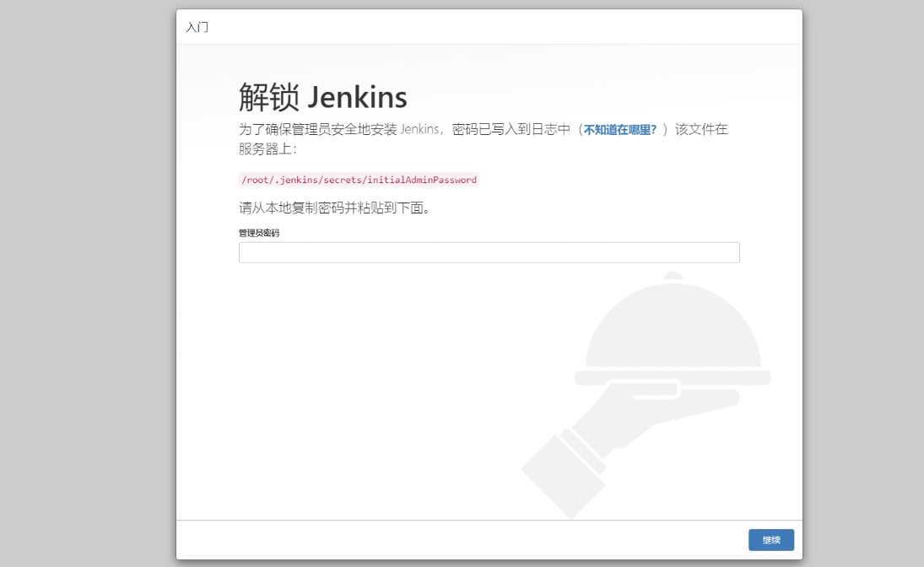Open the 不知道在哪里? help link
Viewport: 924px width, 567px height.
pyautogui.click(x=620, y=130)
